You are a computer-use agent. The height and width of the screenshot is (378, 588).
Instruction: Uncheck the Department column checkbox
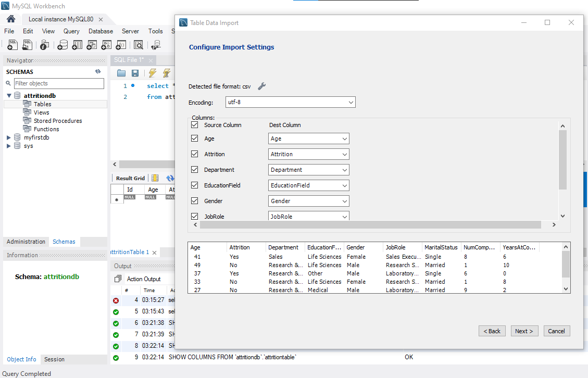pyautogui.click(x=195, y=169)
